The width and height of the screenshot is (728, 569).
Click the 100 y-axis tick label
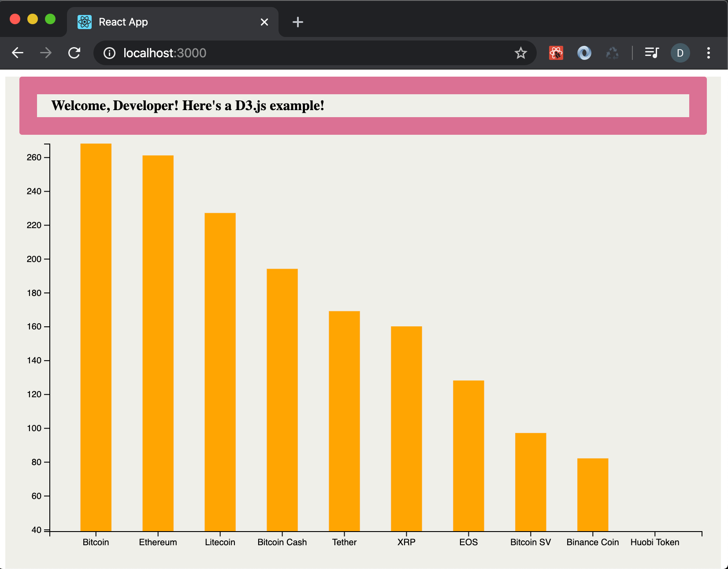pos(34,428)
